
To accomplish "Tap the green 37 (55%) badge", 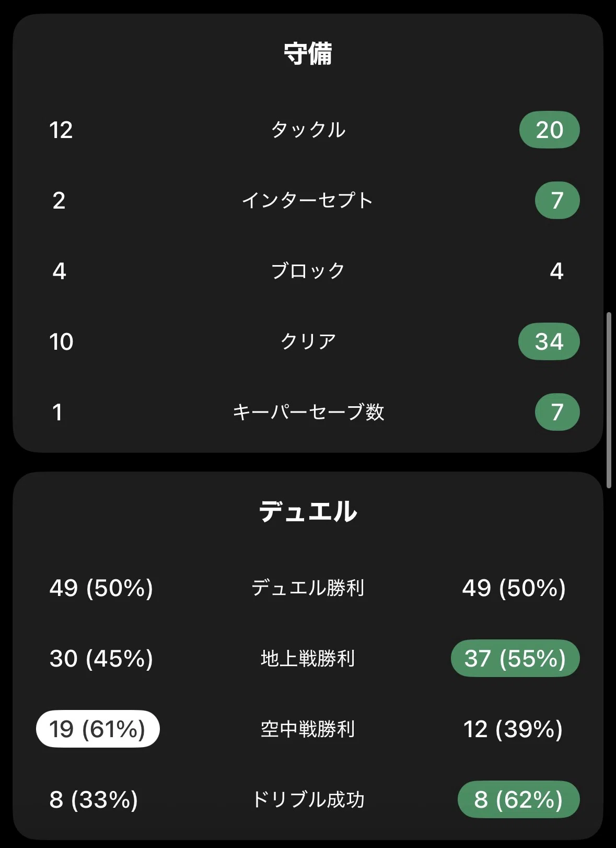I will tap(515, 658).
